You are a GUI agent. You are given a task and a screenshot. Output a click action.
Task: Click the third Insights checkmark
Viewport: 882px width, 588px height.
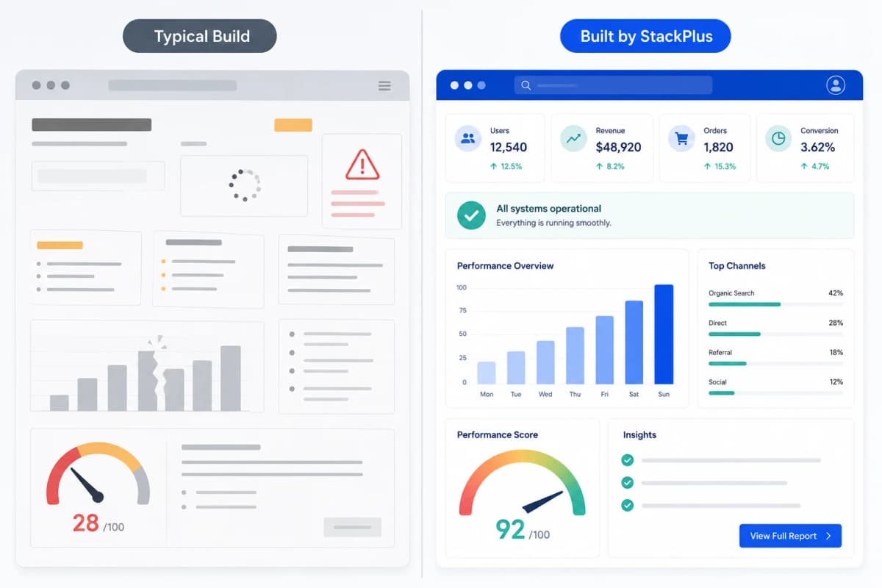(x=627, y=506)
